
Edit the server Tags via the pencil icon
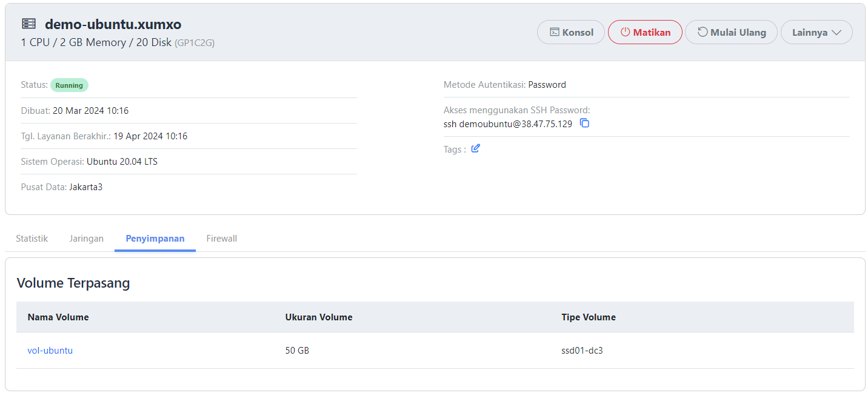point(475,148)
